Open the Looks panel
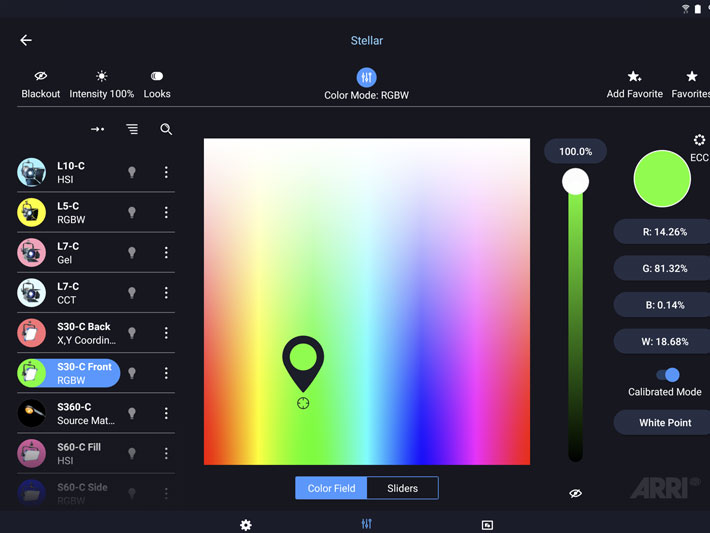710x533 pixels. [x=157, y=85]
